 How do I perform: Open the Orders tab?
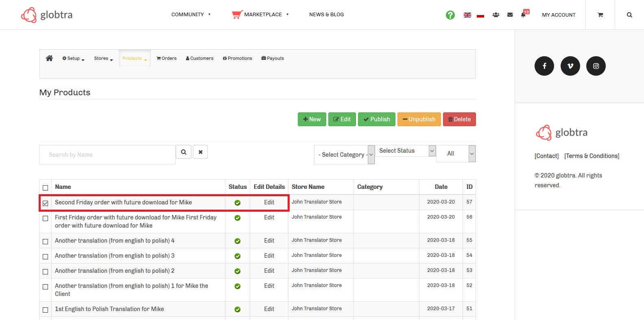167,59
